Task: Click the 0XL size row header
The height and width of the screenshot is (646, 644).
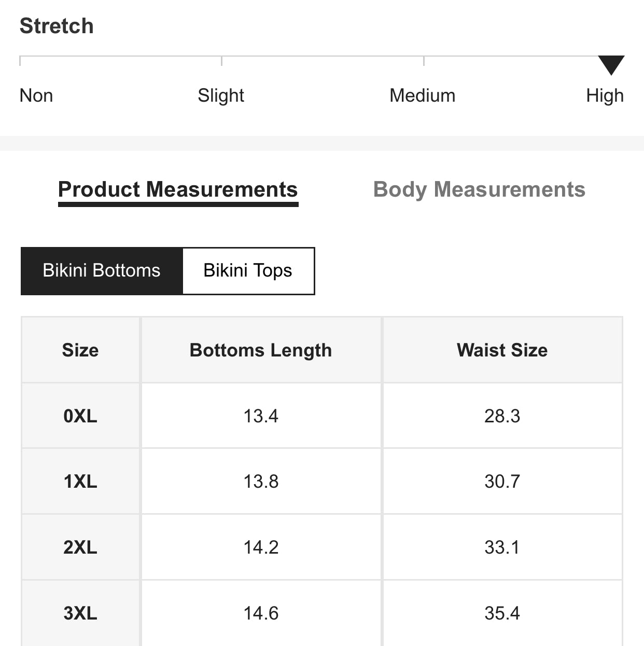Action: (80, 416)
